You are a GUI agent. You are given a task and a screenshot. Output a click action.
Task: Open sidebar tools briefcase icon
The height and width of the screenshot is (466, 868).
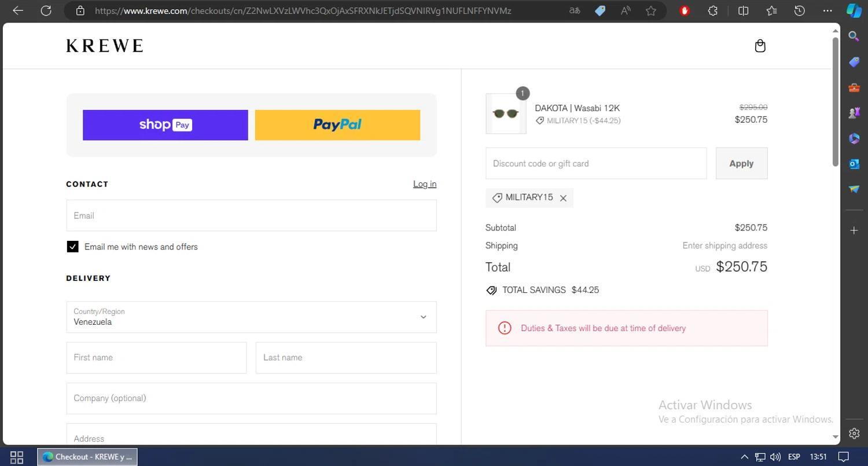(x=854, y=87)
